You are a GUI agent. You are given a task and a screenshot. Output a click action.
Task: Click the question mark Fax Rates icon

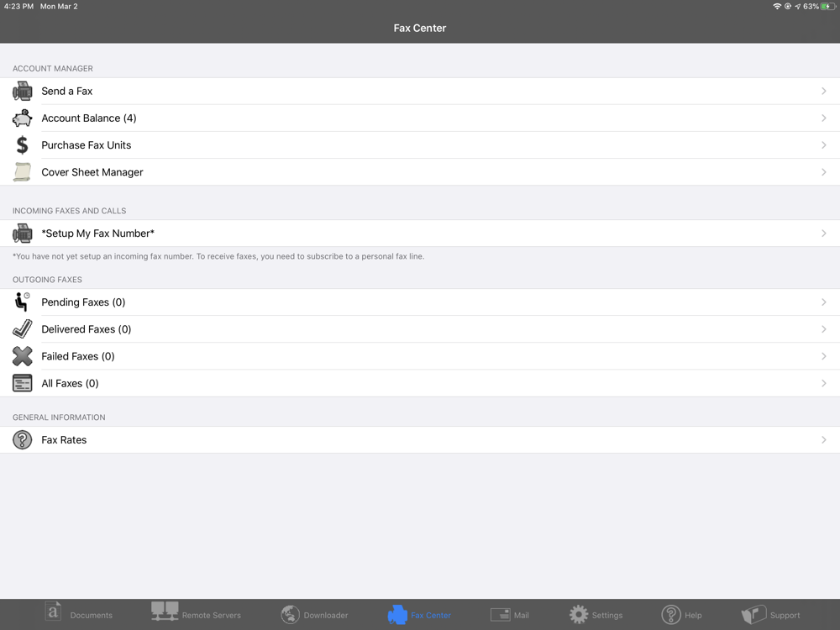(22, 440)
